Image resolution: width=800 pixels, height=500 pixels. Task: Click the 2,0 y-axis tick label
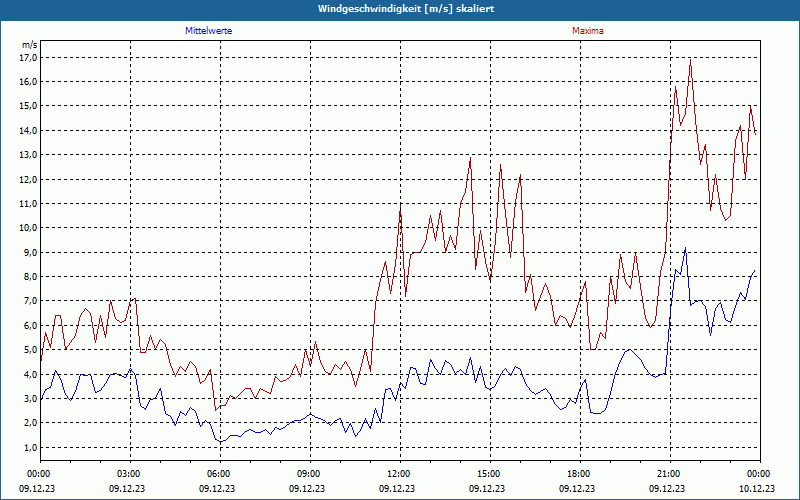coord(31,422)
